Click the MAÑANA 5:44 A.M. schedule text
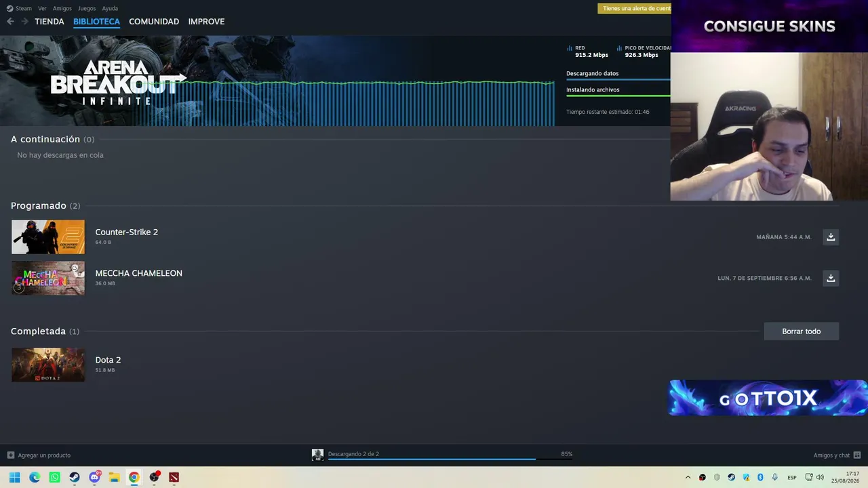 tap(784, 237)
